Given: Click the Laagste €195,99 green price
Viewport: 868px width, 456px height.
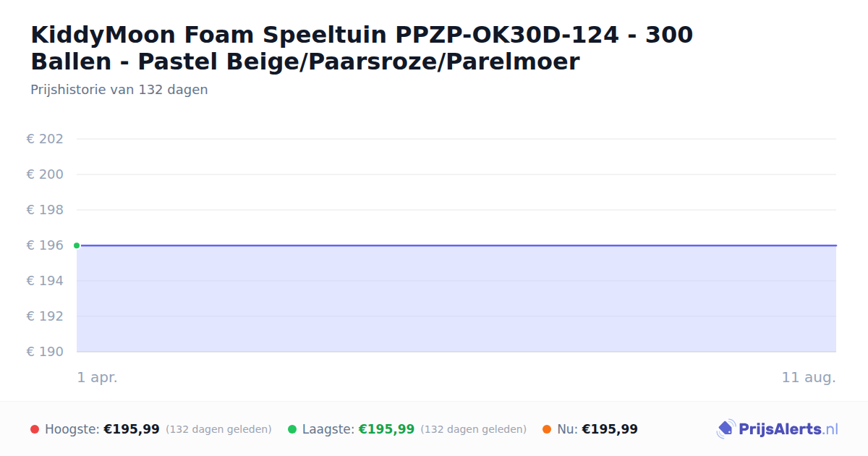Looking at the screenshot, I should point(386,429).
